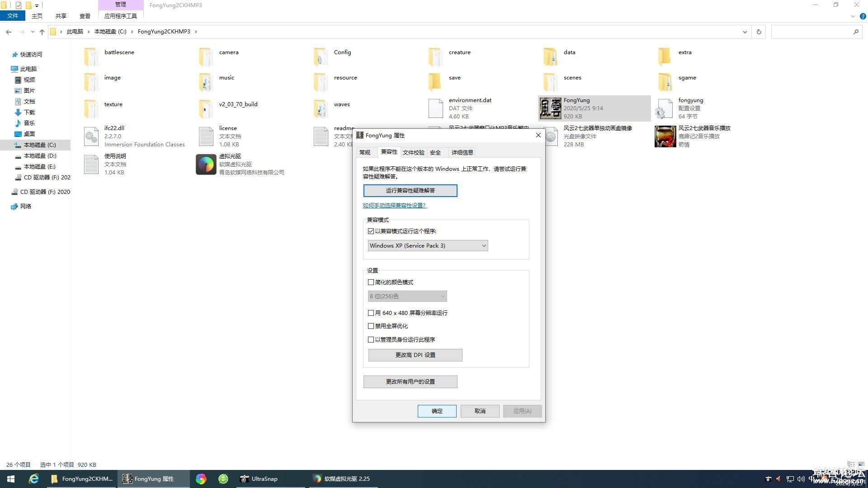Go back with the back arrow

point(9,32)
